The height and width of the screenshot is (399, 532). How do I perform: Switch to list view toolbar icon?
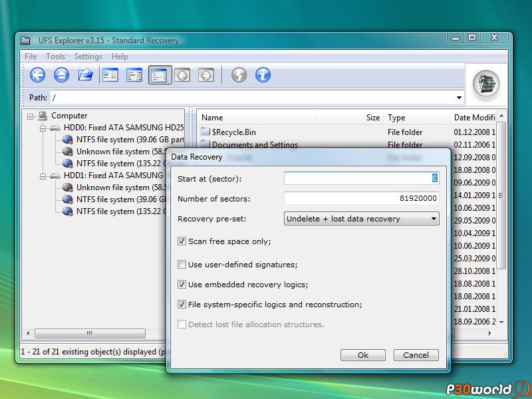tap(134, 75)
